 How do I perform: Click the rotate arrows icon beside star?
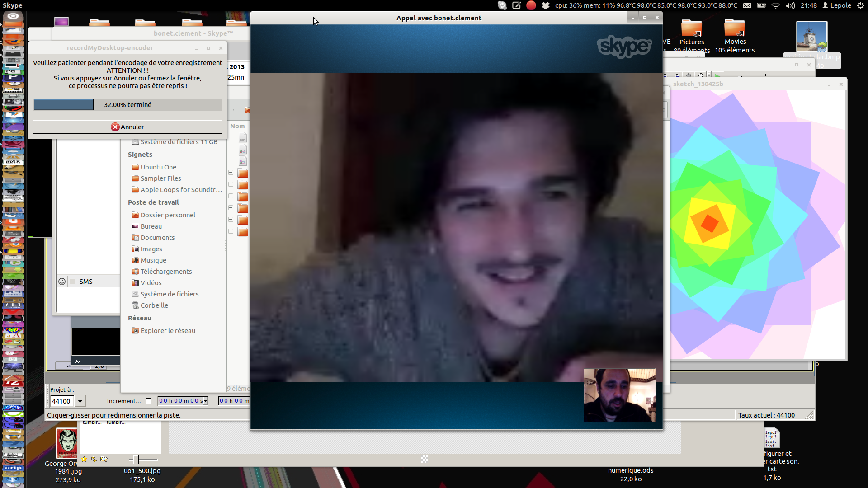click(94, 459)
